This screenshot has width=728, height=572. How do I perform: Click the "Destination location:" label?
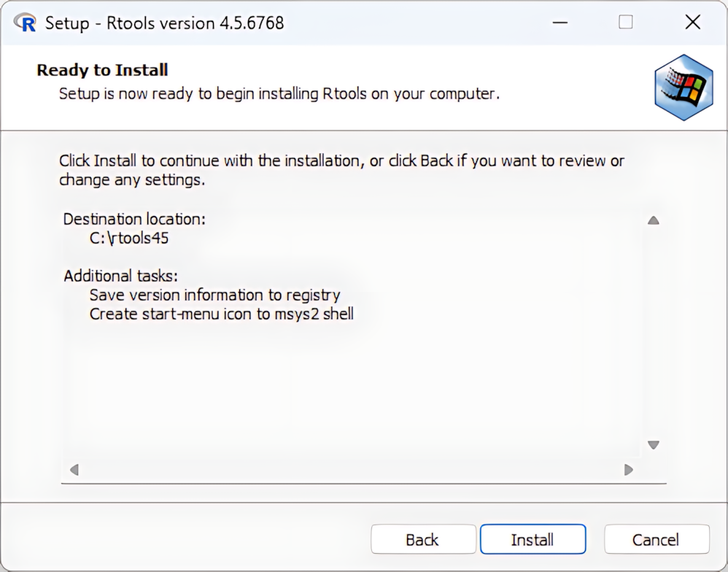pos(134,219)
